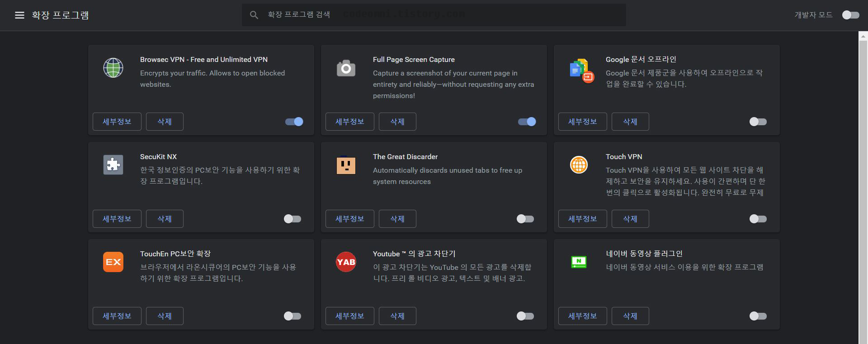
Task: Click the 네이버 동영상 플러그인 title
Action: 644,254
